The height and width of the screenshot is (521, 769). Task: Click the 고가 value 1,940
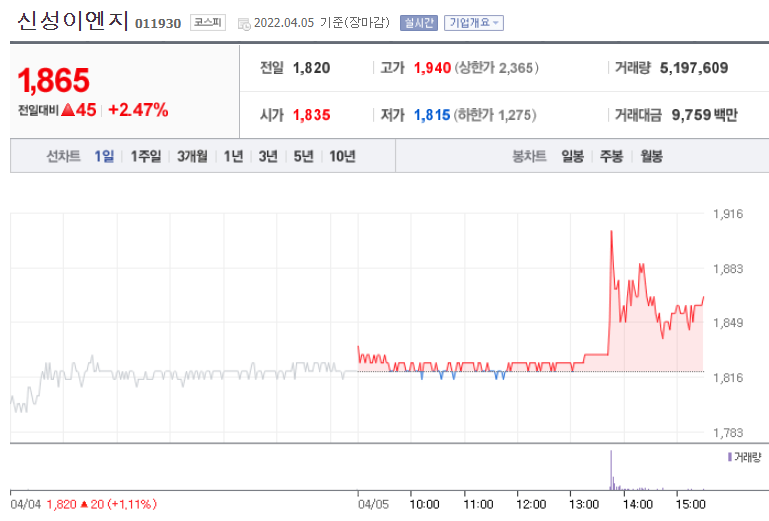point(432,68)
